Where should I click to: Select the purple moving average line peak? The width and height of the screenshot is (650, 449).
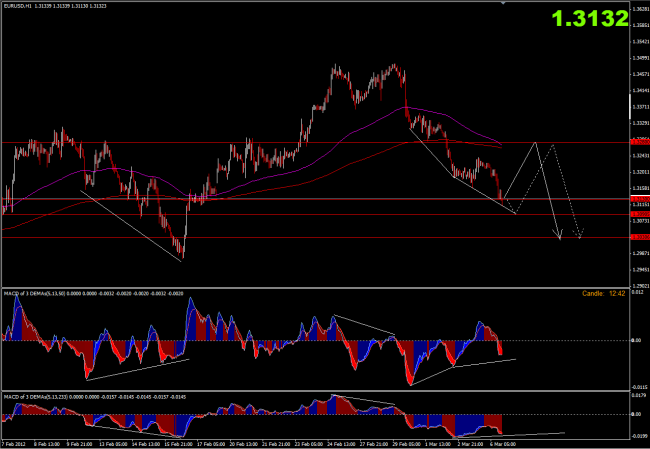[405, 107]
